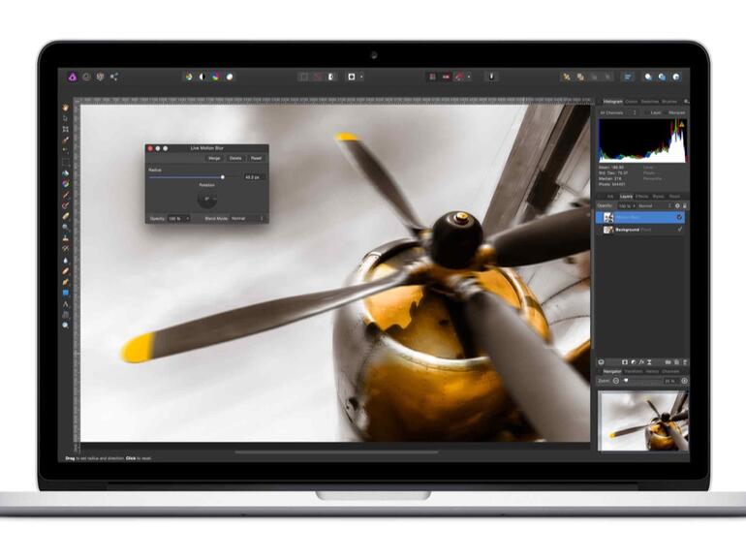Viewport: 746px width, 560px height.
Task: Click the Layers panel gear icon
Action: click(677, 206)
